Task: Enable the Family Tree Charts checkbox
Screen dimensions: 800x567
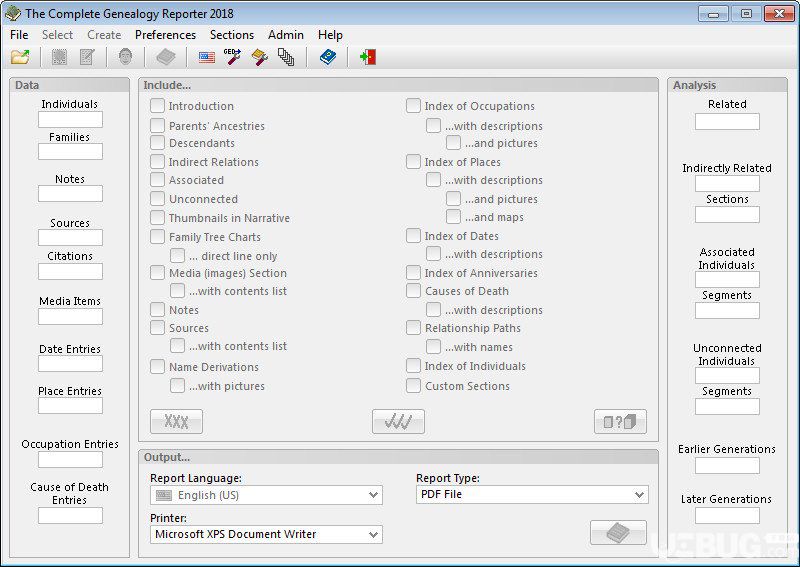Action: [157, 237]
